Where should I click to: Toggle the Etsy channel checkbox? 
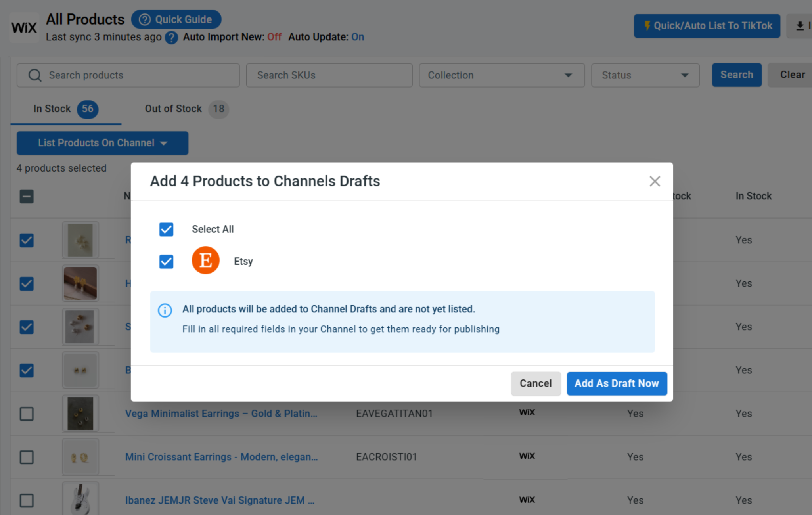166,262
